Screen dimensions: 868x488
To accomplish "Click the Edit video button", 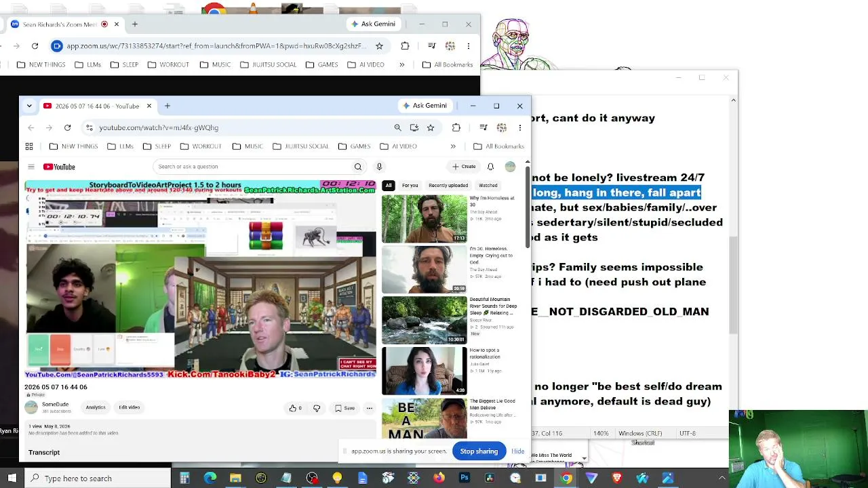I will [129, 407].
